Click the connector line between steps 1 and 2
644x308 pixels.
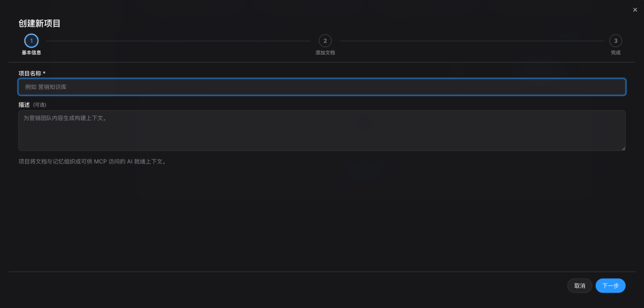[x=178, y=41]
